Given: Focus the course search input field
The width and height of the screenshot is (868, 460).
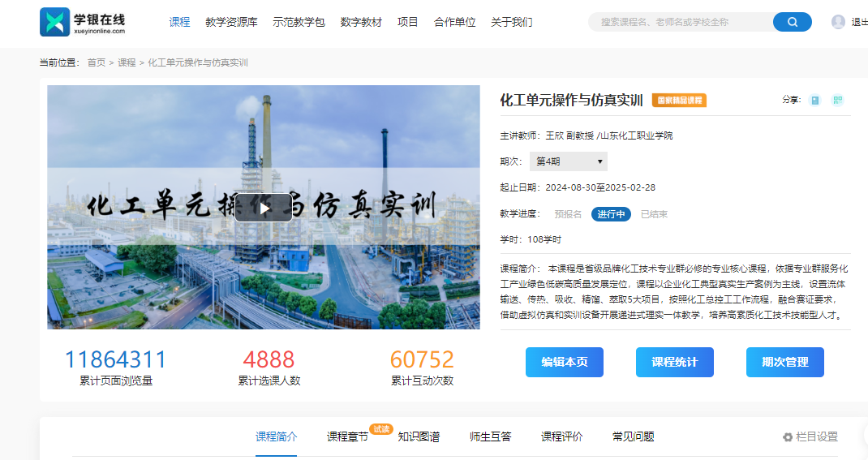Looking at the screenshot, I should [681, 22].
